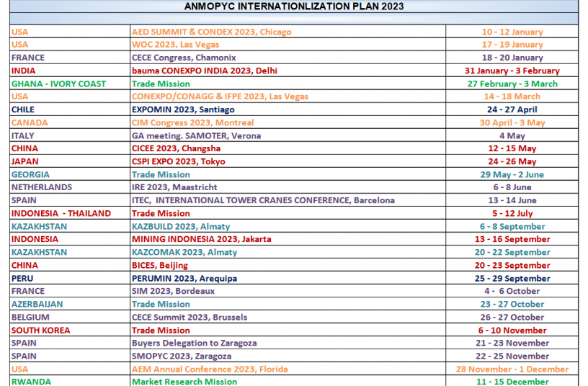This screenshot has width=588, height=386.
Task: Select 'PERUMIN 2023, Arequipa' event cell
Action: (288, 279)
